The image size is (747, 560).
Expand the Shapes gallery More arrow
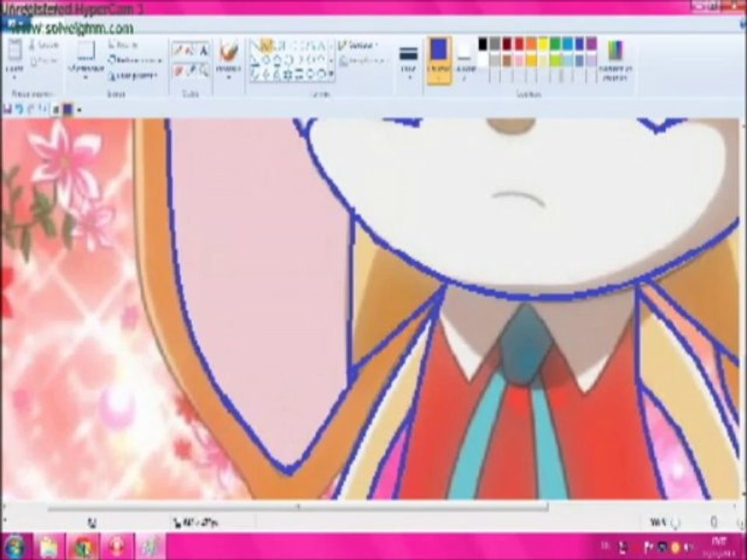pyautogui.click(x=331, y=74)
